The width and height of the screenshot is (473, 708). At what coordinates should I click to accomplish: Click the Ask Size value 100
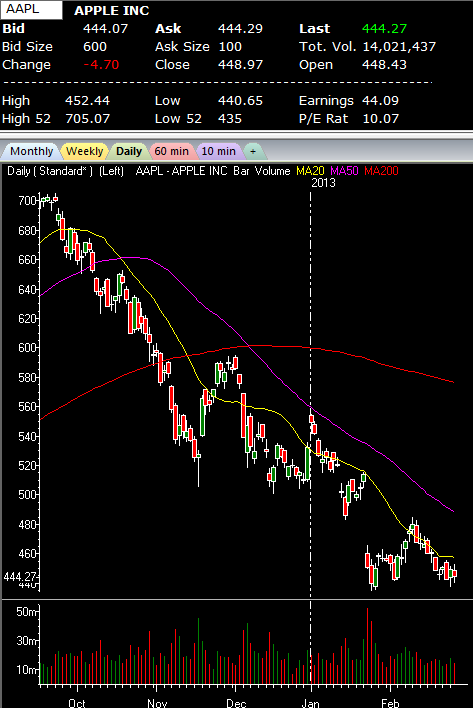(x=230, y=47)
